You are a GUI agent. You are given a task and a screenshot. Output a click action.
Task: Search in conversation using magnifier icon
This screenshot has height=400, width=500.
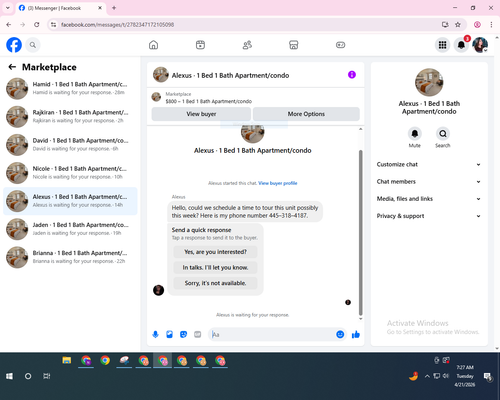click(443, 134)
